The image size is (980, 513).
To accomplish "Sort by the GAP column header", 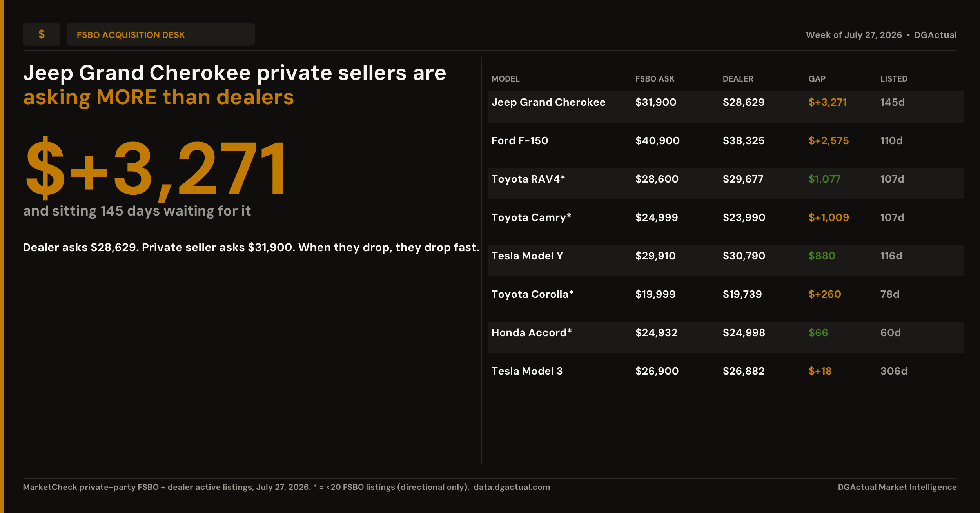I will tap(817, 79).
